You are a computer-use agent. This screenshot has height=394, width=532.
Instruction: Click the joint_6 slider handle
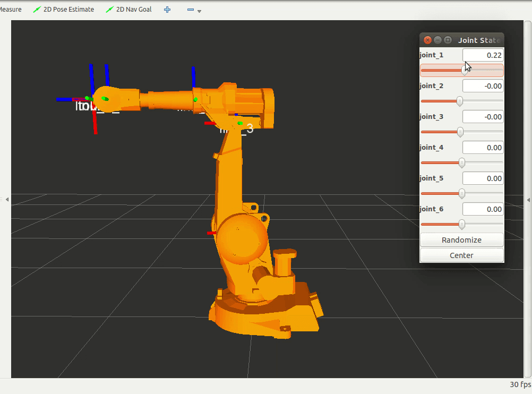click(x=462, y=224)
